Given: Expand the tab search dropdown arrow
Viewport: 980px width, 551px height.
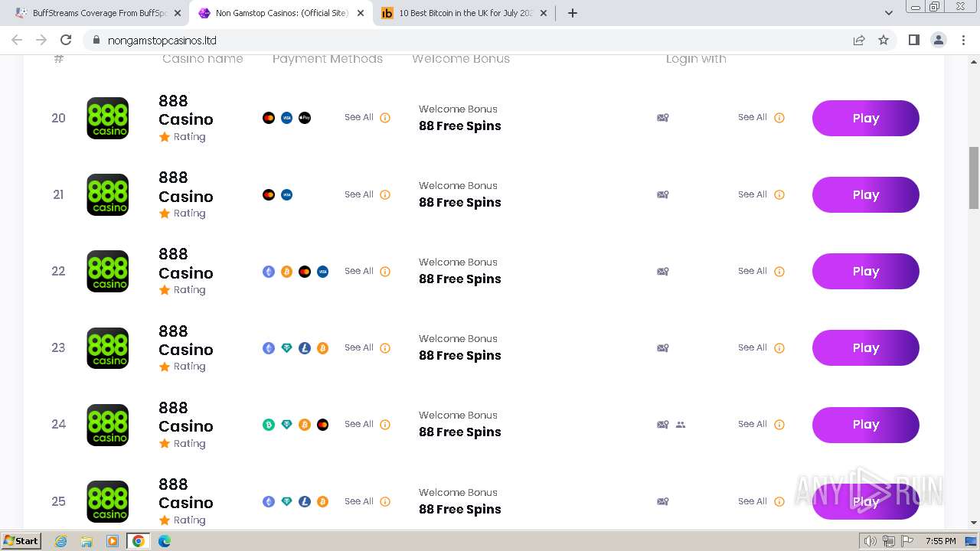Looking at the screenshot, I should [x=888, y=13].
